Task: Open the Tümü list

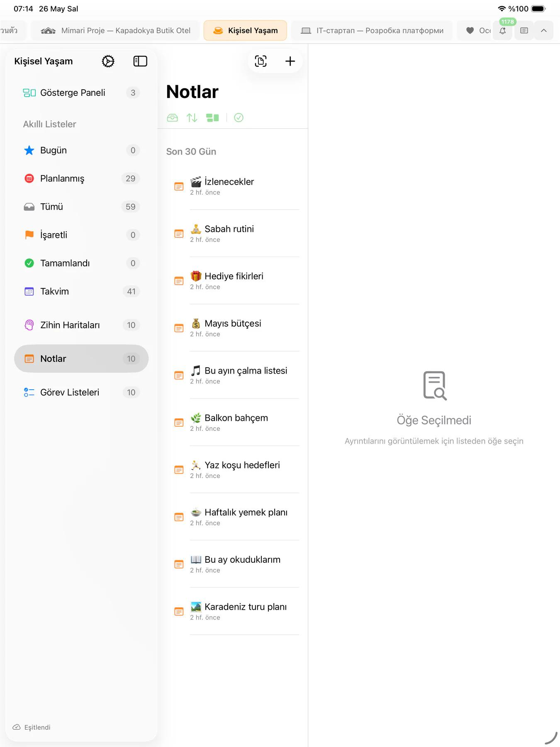Action: pos(81,207)
